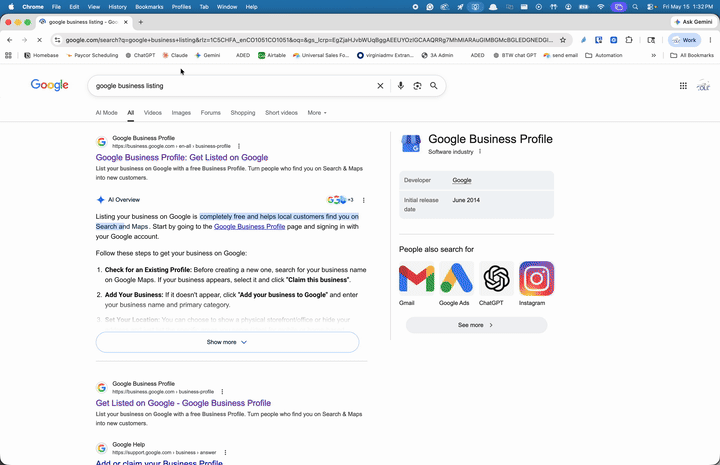Open the Google account avatar
This screenshot has height=465, width=720.
pyautogui.click(x=703, y=86)
